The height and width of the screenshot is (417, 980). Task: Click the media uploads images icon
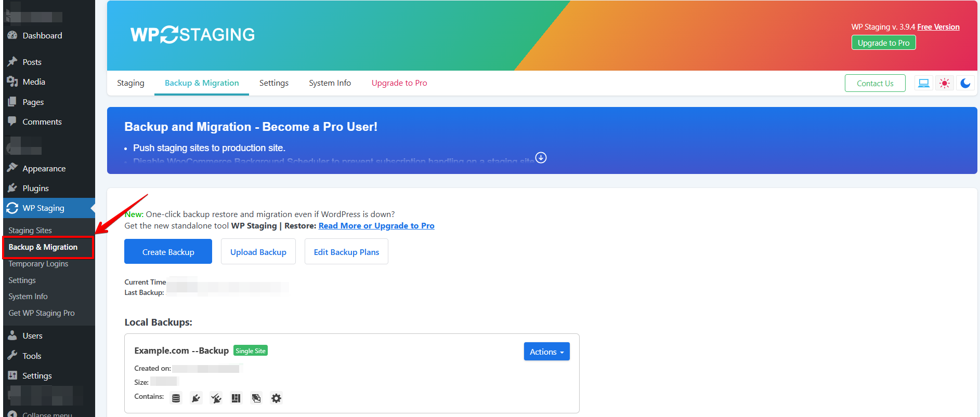pyautogui.click(x=256, y=398)
